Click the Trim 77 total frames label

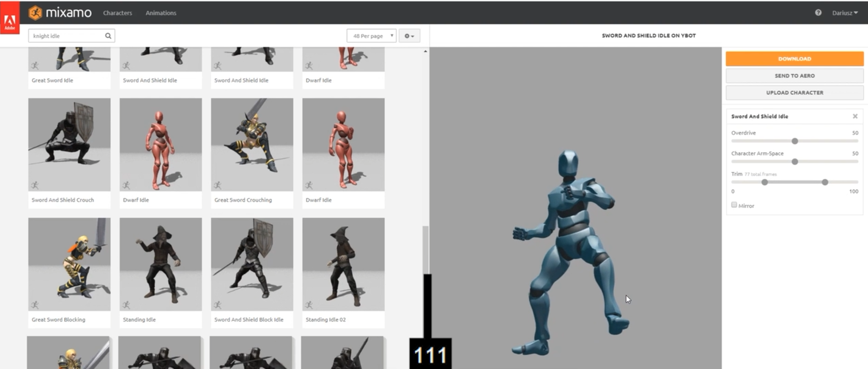754,174
